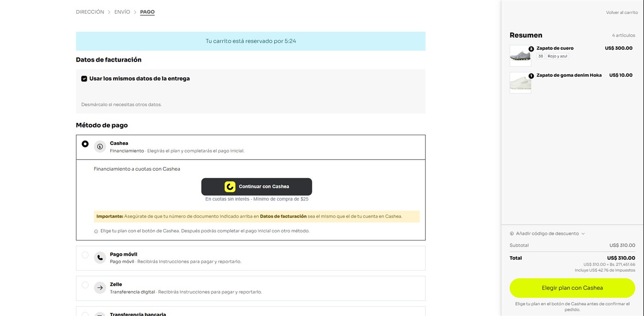Screen dimensions: 644x316
Task: Click the quantity badge on Zapato de cuero
Action: point(531,49)
